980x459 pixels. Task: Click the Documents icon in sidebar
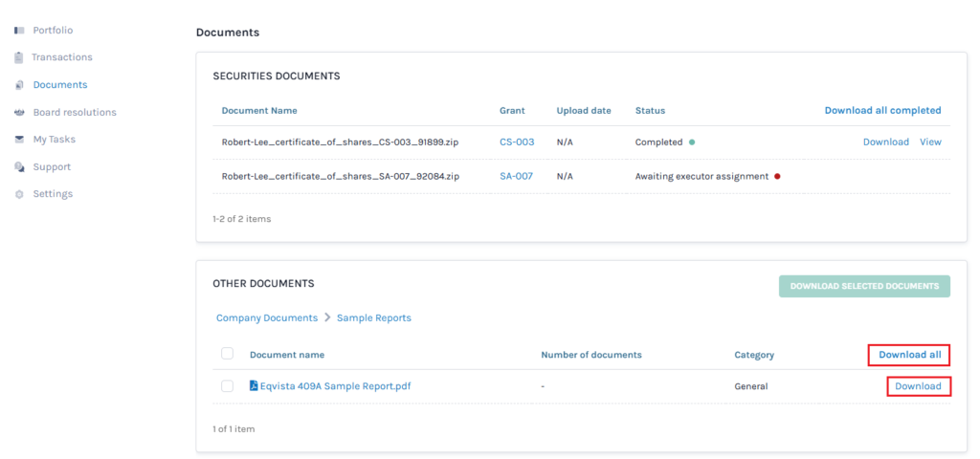pos(19,85)
